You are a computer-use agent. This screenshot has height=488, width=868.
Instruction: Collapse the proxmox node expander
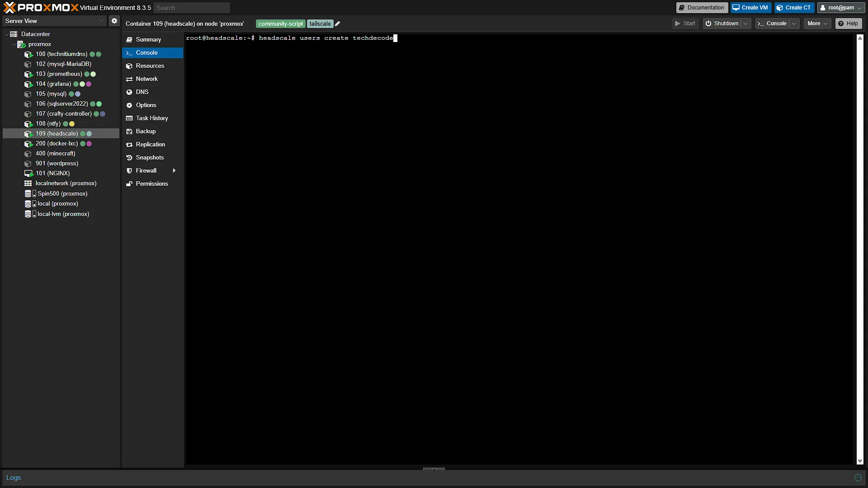pos(14,44)
